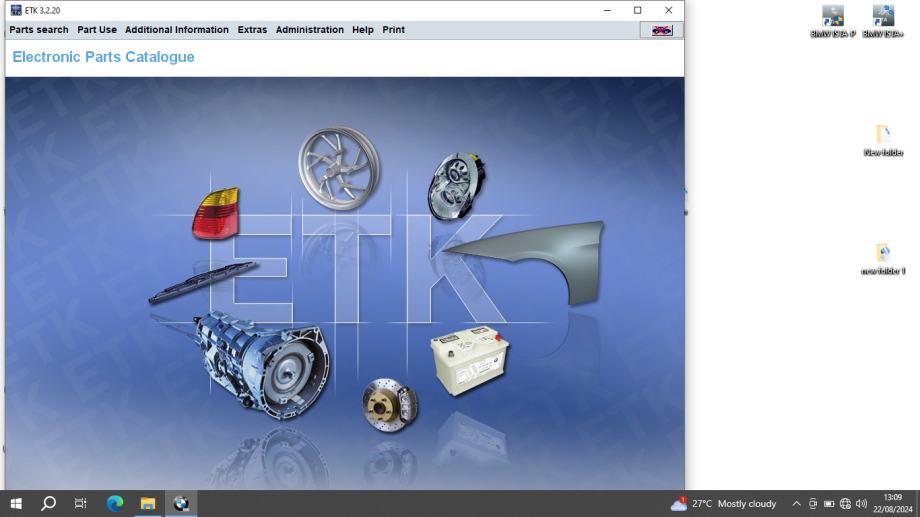The width and height of the screenshot is (920, 517).
Task: Click the ETK app icon in the title bar
Action: (x=16, y=10)
